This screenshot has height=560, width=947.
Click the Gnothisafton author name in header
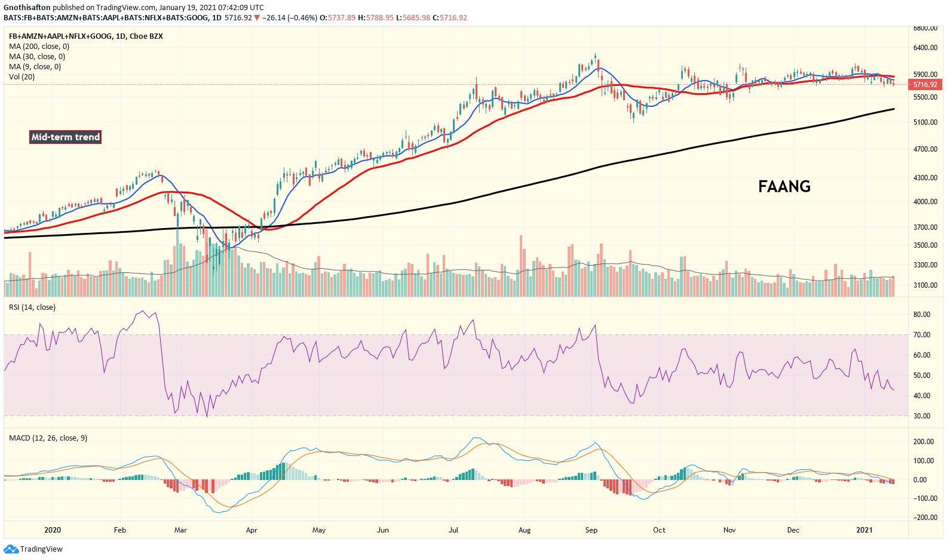coord(27,8)
